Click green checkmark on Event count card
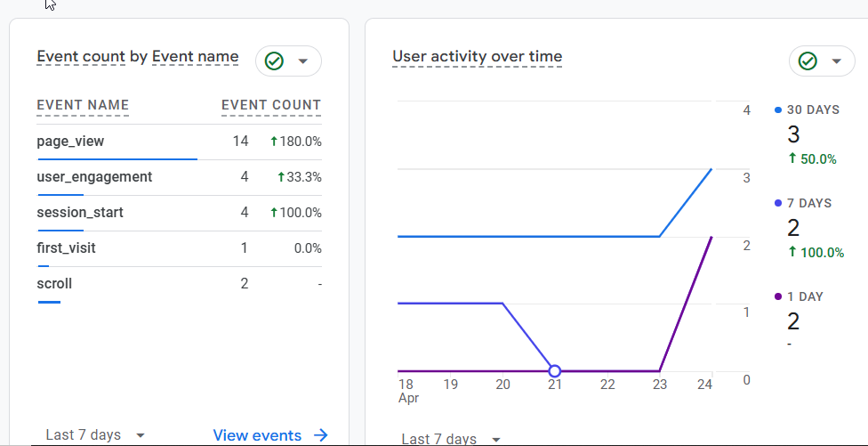The height and width of the screenshot is (446, 868). pos(274,61)
